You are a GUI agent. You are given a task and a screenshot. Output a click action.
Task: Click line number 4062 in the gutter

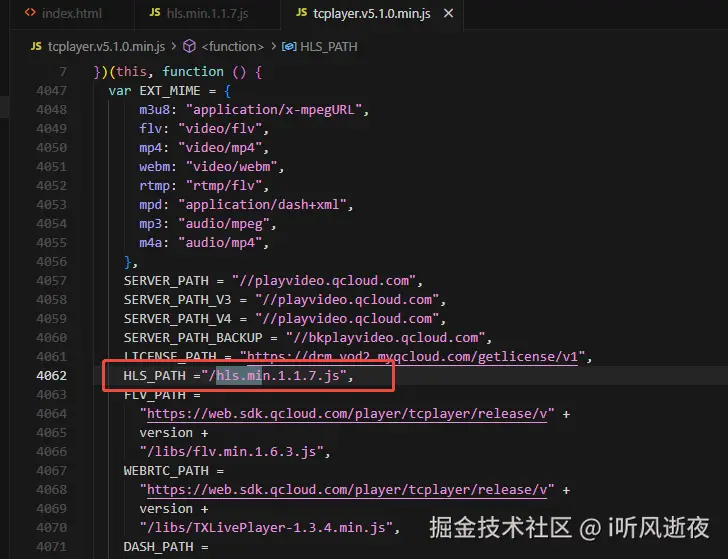point(52,376)
